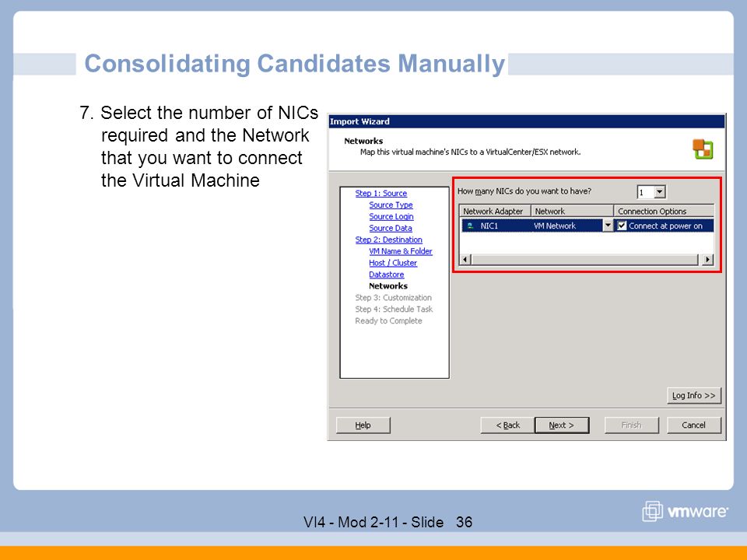Viewport: 747px width, 560px height.
Task: Click the horizontal scrollbar track in NIC list
Action: [584, 260]
